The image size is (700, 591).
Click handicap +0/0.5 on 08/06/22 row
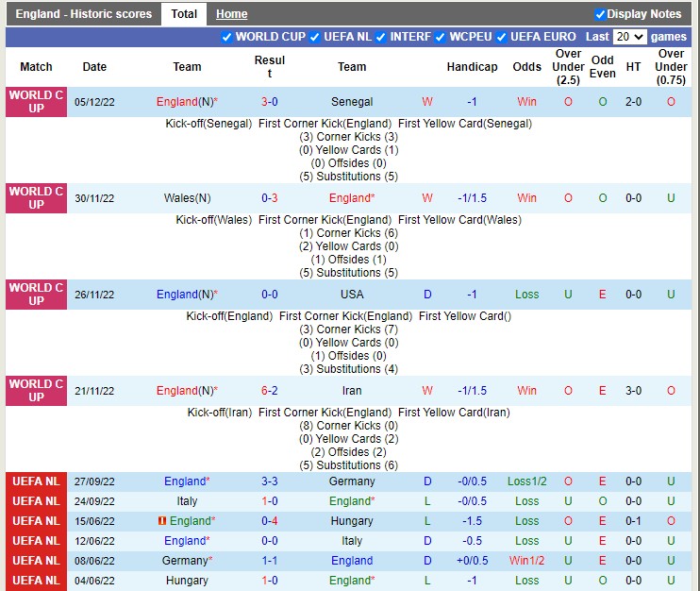click(x=473, y=561)
